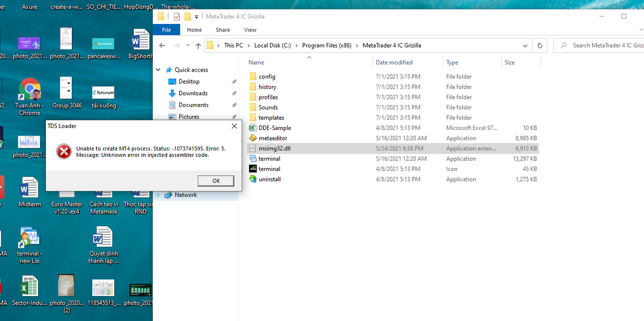Unpin Desktop using its pin icon

pos(234,81)
